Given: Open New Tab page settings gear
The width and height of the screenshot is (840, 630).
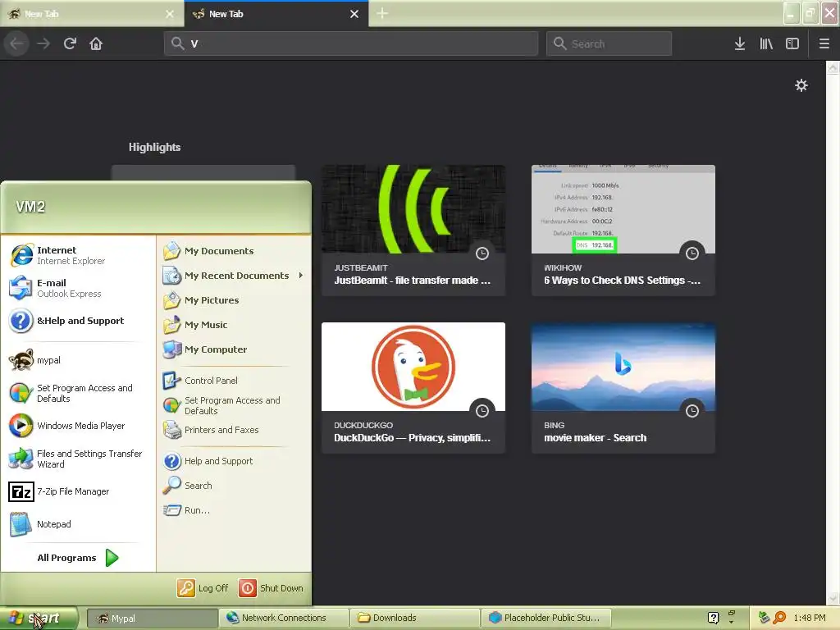Looking at the screenshot, I should tap(801, 85).
